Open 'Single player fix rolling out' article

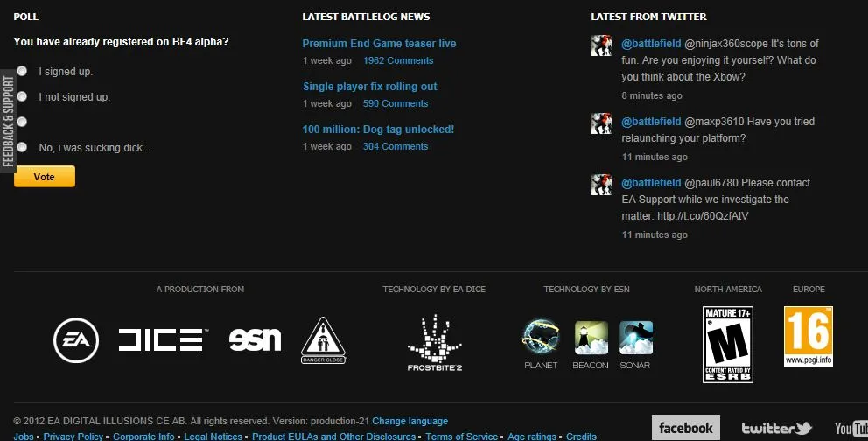click(x=370, y=87)
